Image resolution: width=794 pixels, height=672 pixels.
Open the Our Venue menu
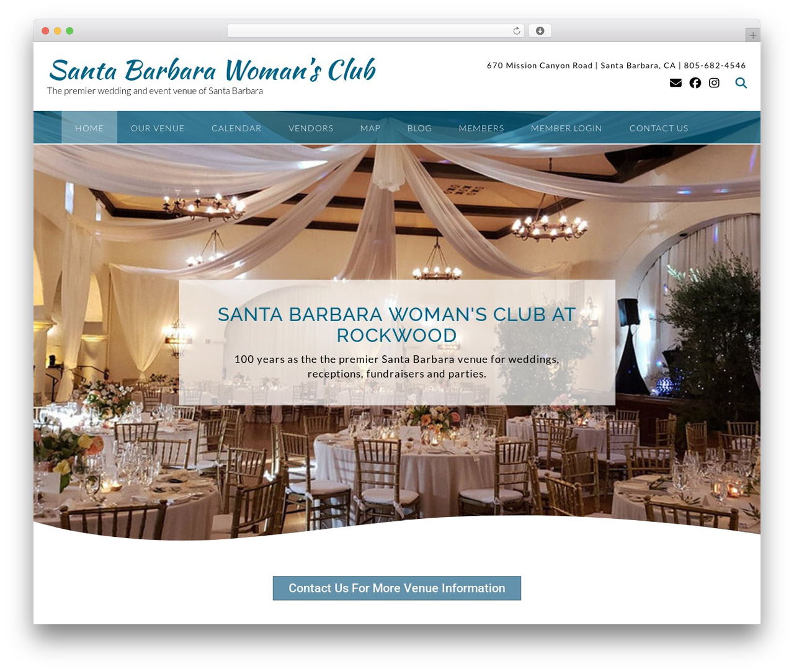point(158,128)
